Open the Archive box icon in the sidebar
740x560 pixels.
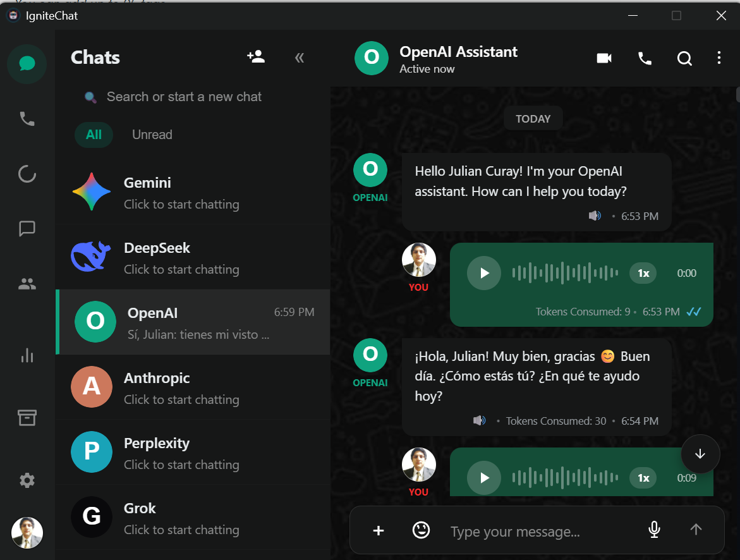pos(27,417)
